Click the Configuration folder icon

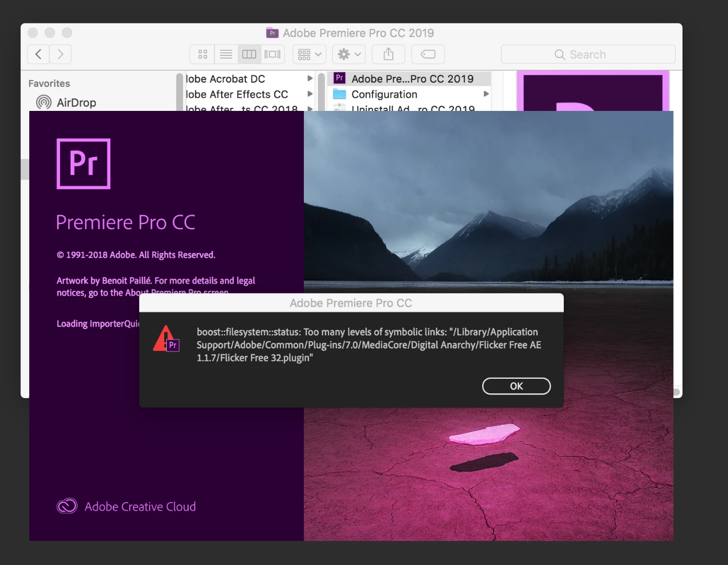point(339,94)
